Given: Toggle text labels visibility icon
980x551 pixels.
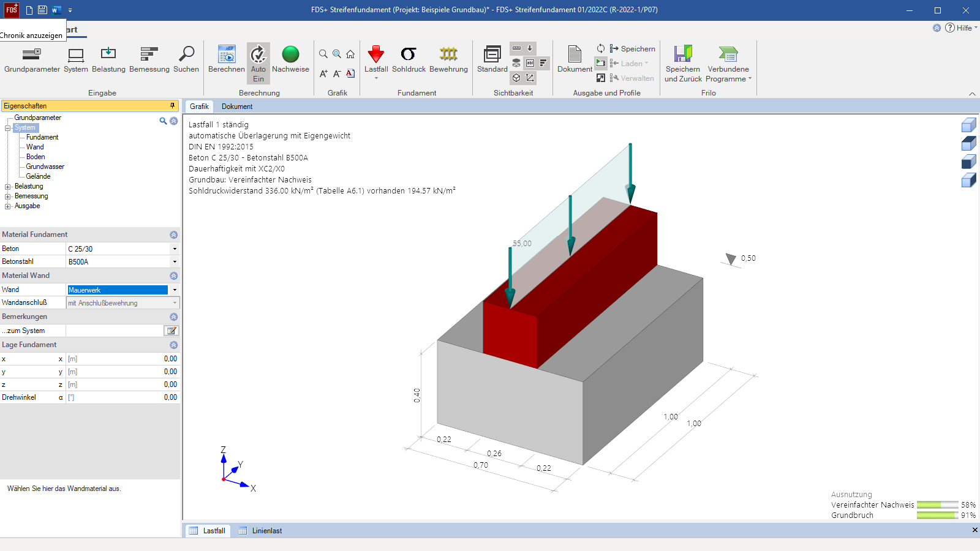Looking at the screenshot, I should point(530,63).
